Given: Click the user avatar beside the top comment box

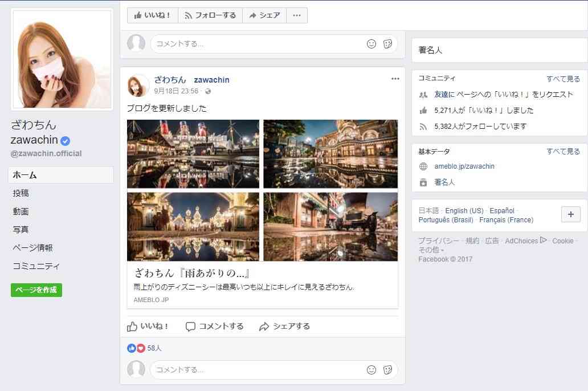Looking at the screenshot, I should (x=136, y=43).
